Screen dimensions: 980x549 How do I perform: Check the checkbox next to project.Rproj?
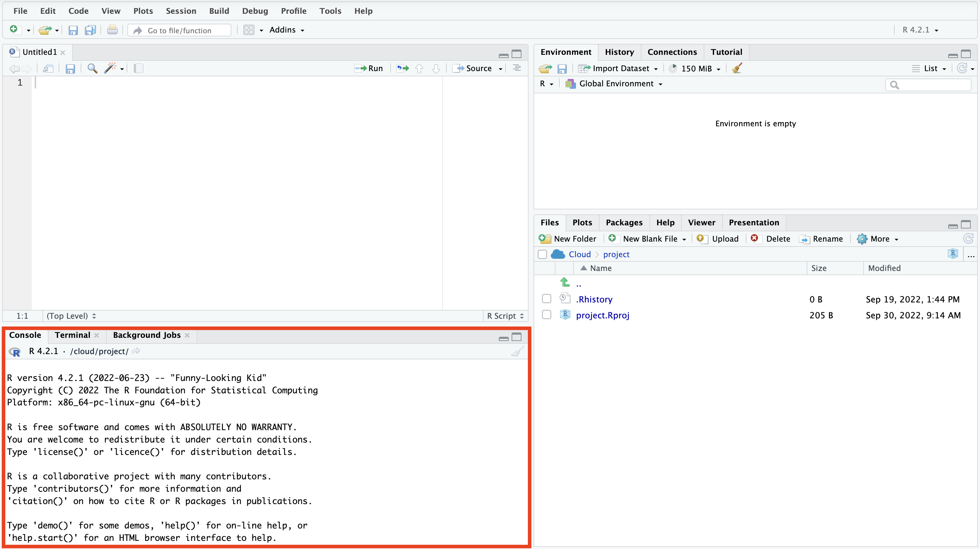click(546, 315)
